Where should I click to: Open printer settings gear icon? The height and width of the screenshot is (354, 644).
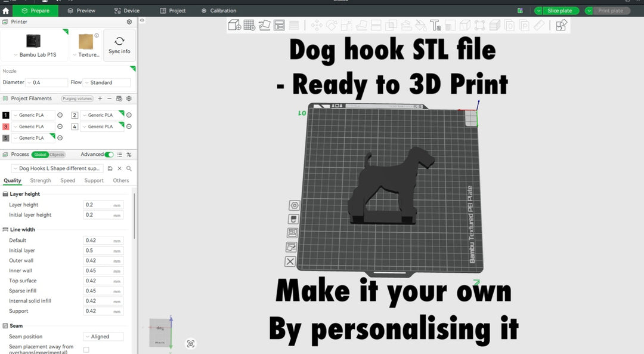(129, 22)
